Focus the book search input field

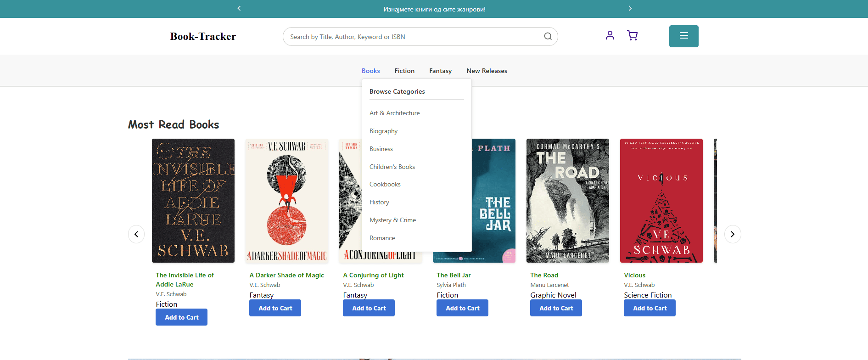(413, 37)
